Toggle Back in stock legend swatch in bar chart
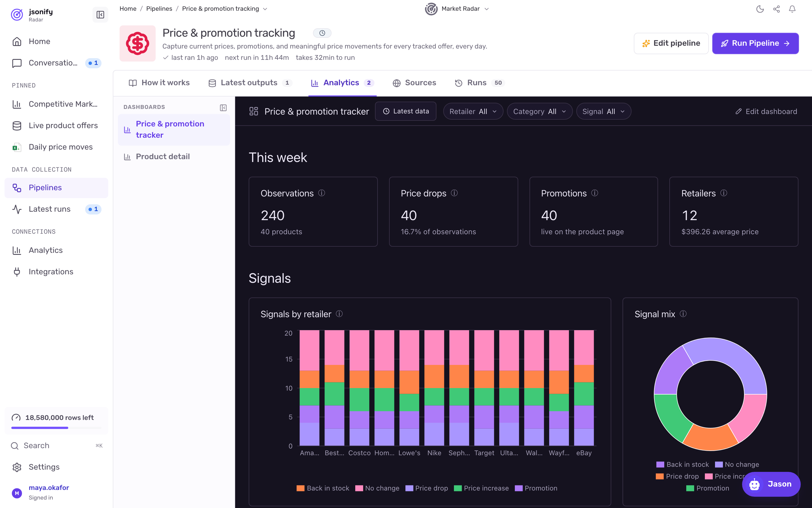 300,488
